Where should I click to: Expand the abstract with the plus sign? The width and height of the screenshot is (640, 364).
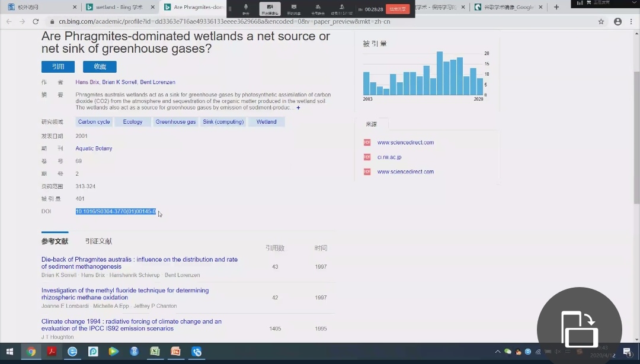[x=298, y=108]
